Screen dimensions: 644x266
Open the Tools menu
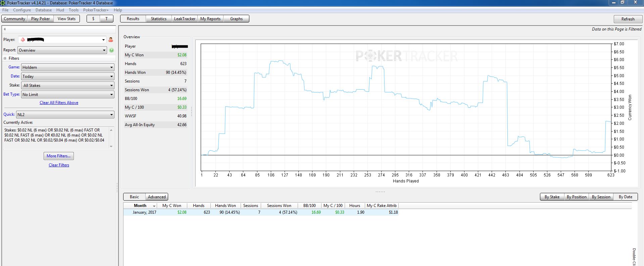click(x=73, y=10)
